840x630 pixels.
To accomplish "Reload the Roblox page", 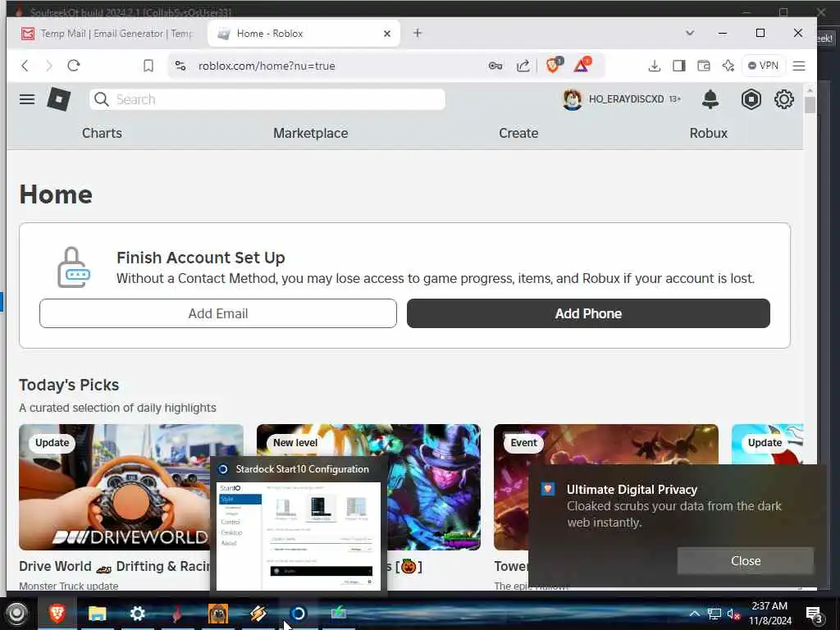I will (x=73, y=66).
